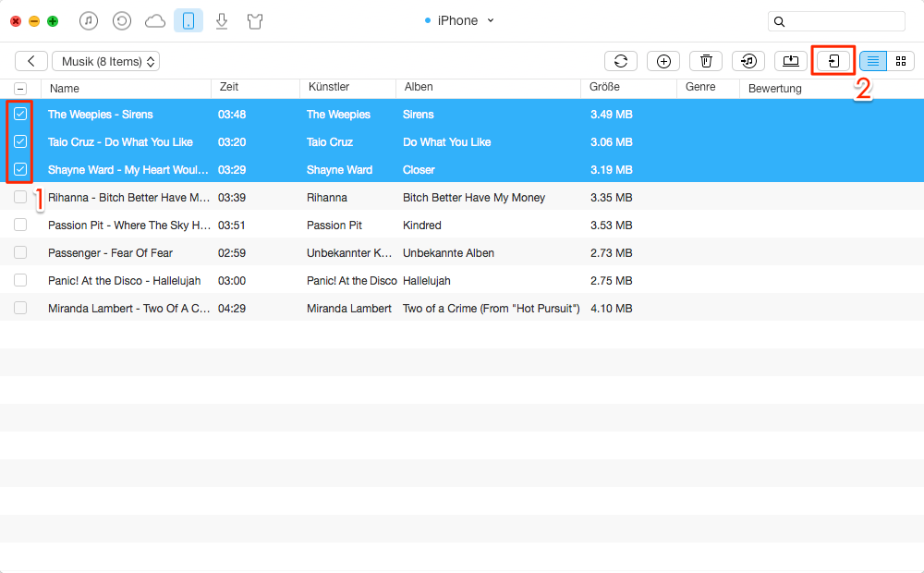
Task: Add music with the plus button
Action: (x=663, y=61)
